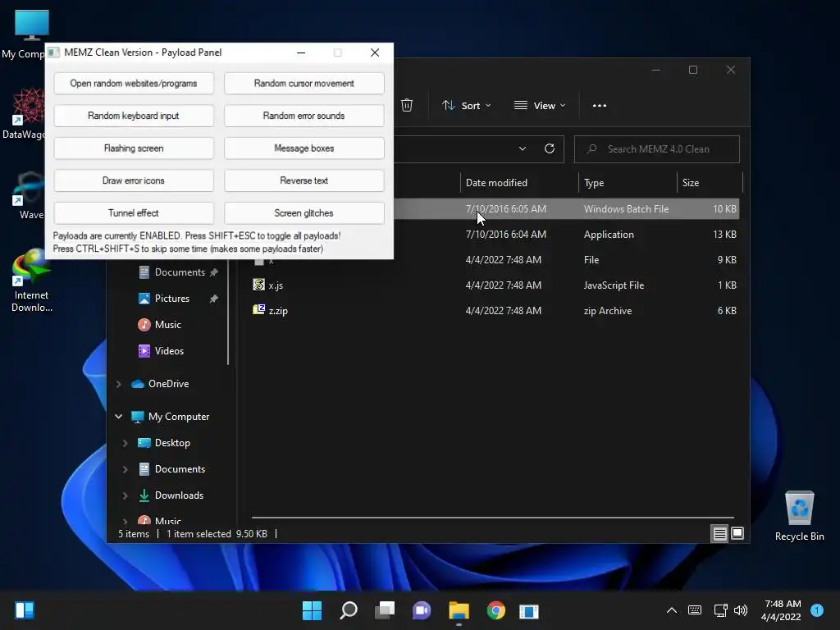Switch to large thumbnails view icon
840x630 pixels.
737,533
